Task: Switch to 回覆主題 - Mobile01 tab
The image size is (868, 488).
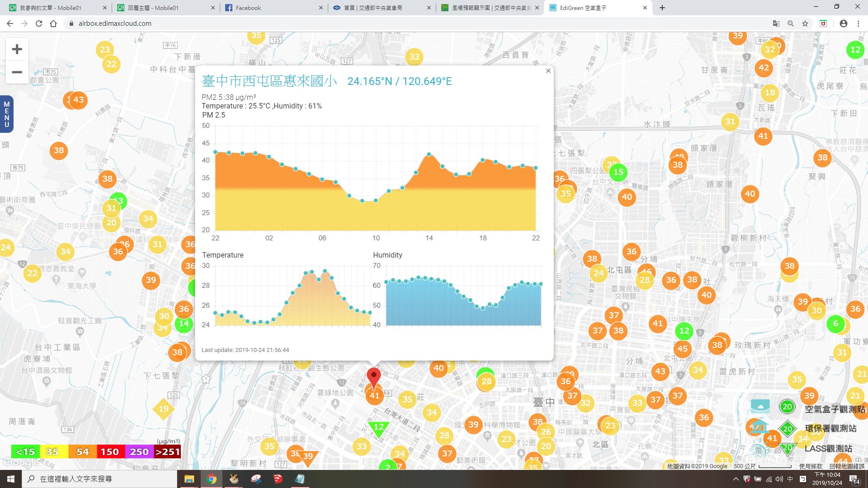Action: 165,8
